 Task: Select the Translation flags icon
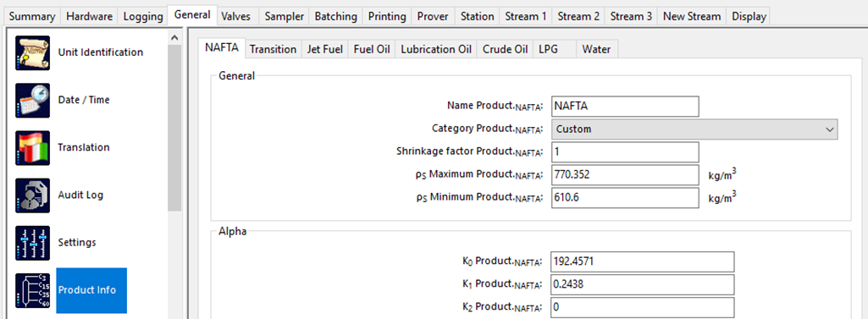[33, 147]
